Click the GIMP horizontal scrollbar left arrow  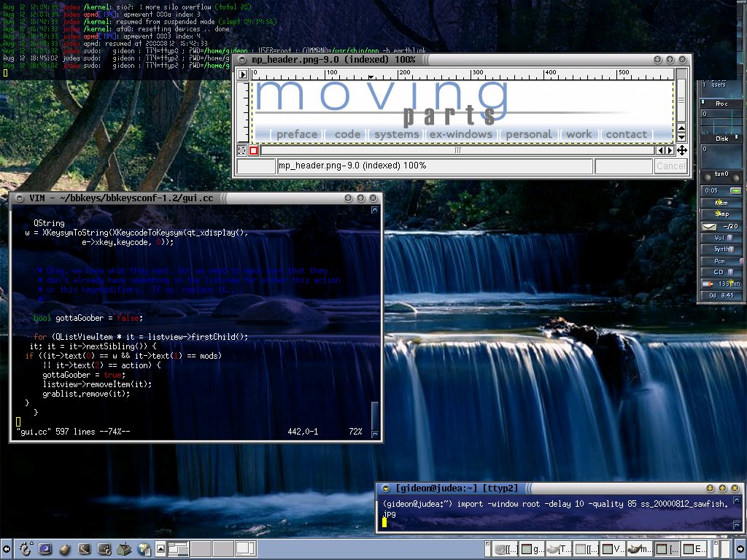click(660, 150)
